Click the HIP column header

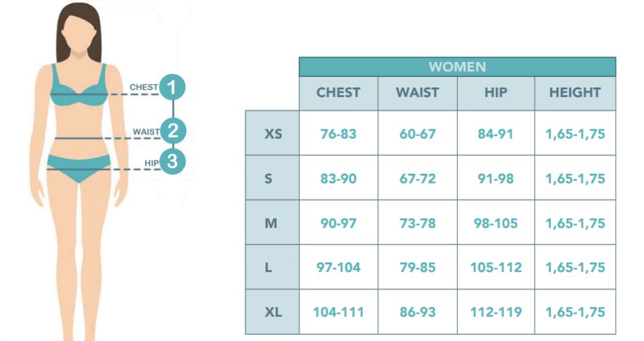(496, 93)
